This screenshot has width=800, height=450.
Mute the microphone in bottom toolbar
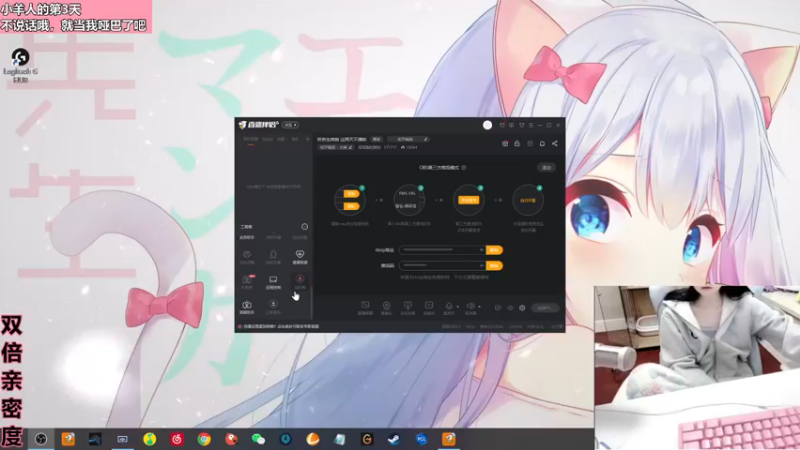(448, 308)
